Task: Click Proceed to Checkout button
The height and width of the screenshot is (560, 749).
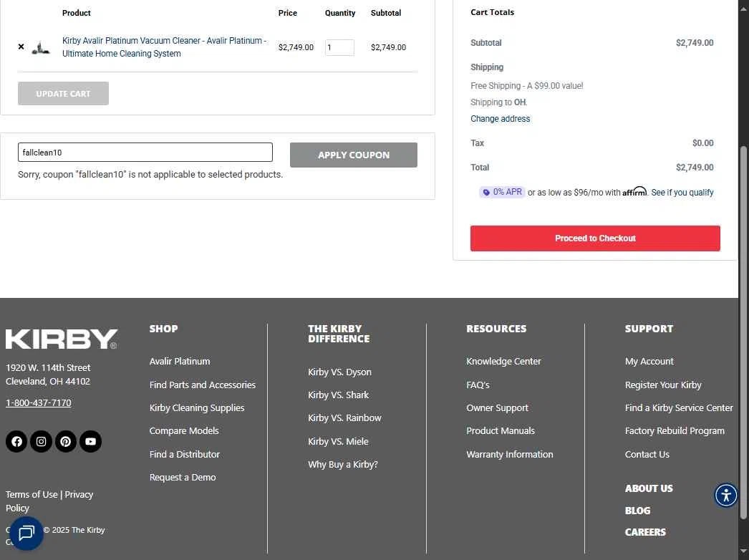Action: tap(595, 238)
